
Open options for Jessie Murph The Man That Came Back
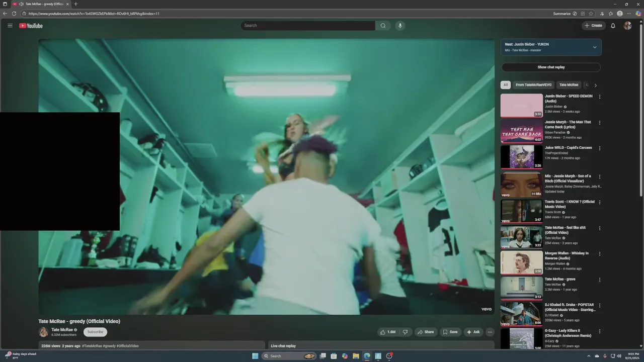[x=599, y=123]
